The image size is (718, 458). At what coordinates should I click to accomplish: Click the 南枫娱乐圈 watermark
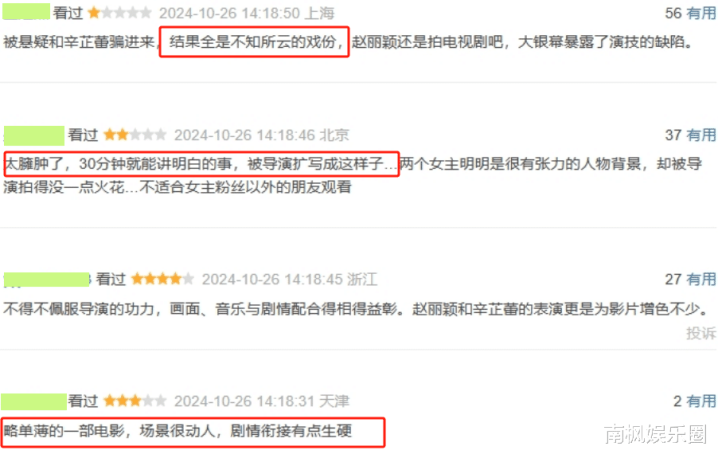coord(656,434)
